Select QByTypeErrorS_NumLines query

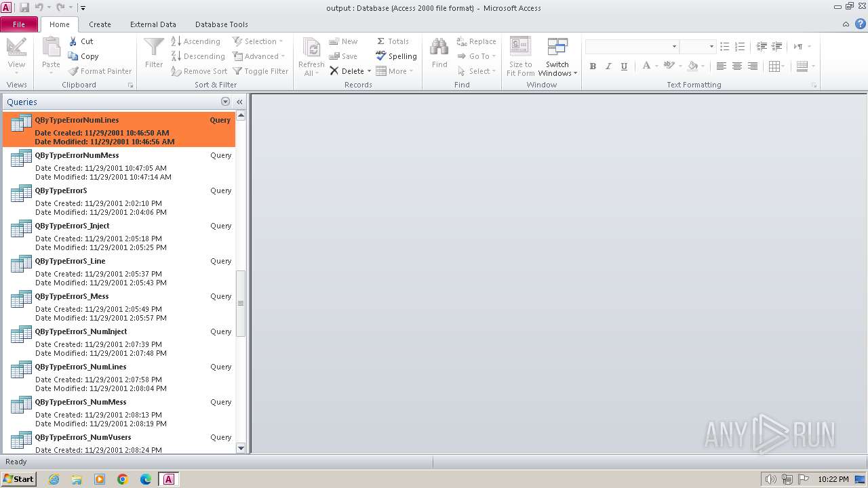coord(119,377)
